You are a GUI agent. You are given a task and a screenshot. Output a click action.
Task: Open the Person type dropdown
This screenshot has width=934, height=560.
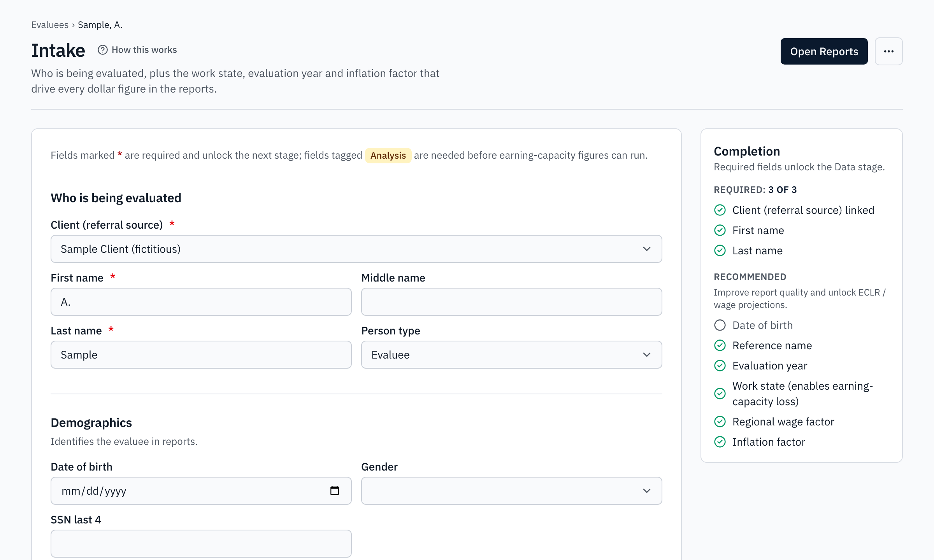(x=512, y=355)
